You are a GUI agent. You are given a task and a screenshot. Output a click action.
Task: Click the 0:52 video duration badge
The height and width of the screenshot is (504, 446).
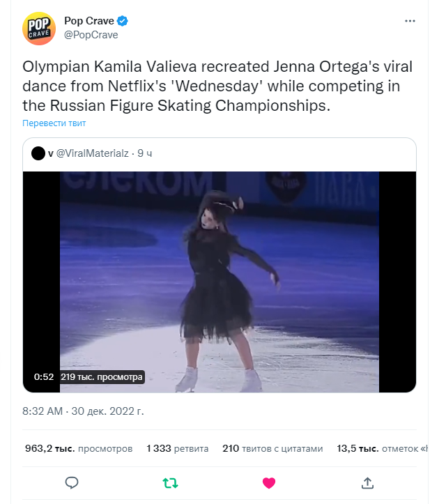[x=44, y=377]
